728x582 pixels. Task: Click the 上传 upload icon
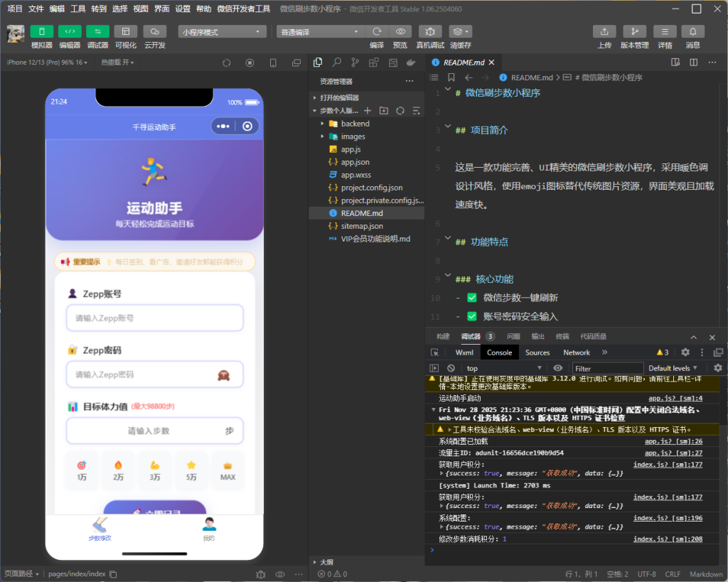[x=604, y=32]
